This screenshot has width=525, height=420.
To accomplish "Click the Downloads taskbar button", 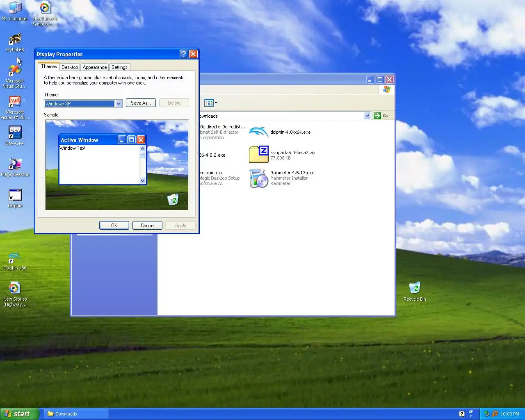I will pos(76,414).
